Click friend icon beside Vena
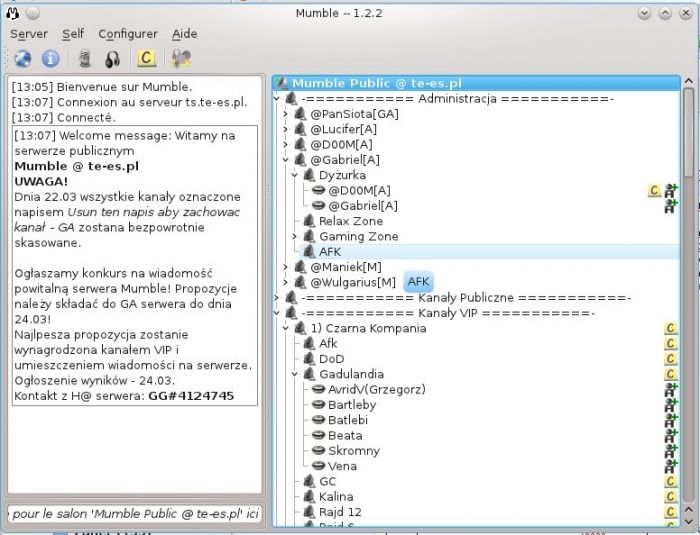Image resolution: width=700 pixels, height=535 pixels. click(x=671, y=466)
